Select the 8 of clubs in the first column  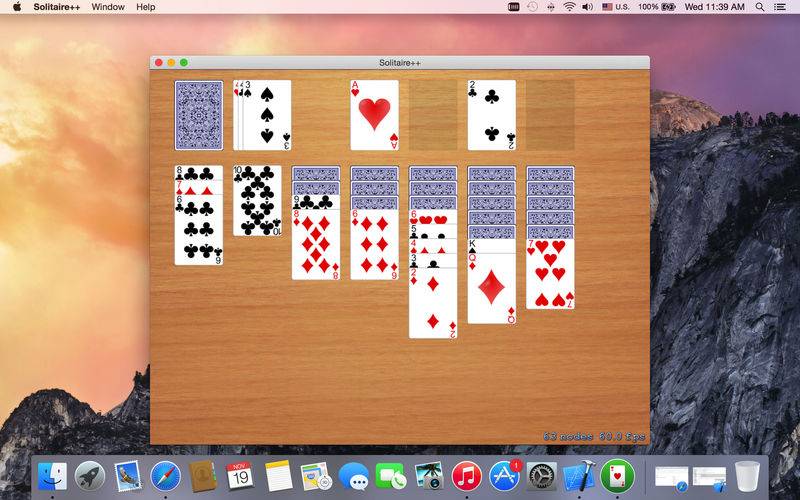pos(198,173)
